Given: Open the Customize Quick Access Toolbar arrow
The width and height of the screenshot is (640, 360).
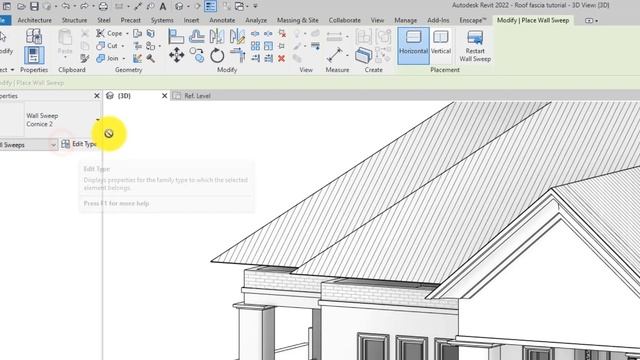Looking at the screenshot, I should (255, 6).
